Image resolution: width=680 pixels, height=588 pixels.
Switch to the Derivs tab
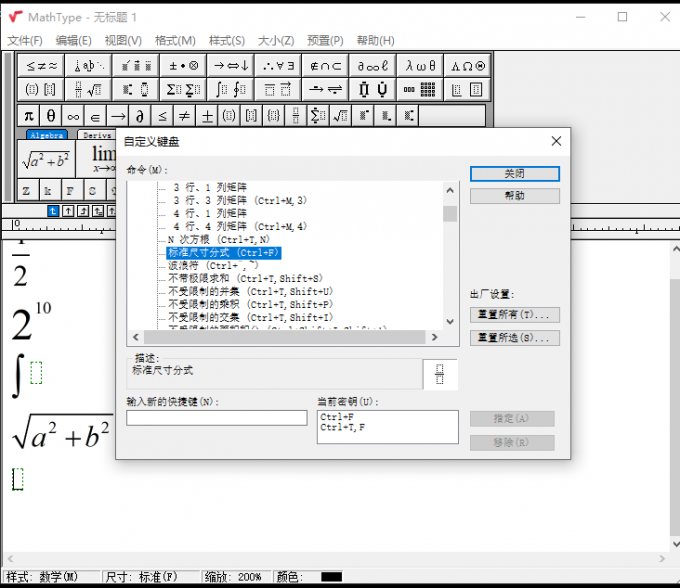[x=97, y=135]
